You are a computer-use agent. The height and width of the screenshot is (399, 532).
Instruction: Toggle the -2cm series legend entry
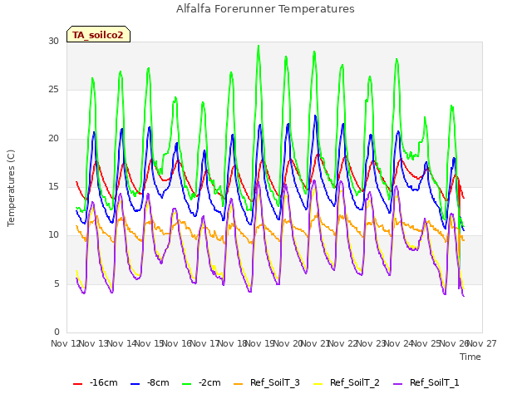point(201,383)
